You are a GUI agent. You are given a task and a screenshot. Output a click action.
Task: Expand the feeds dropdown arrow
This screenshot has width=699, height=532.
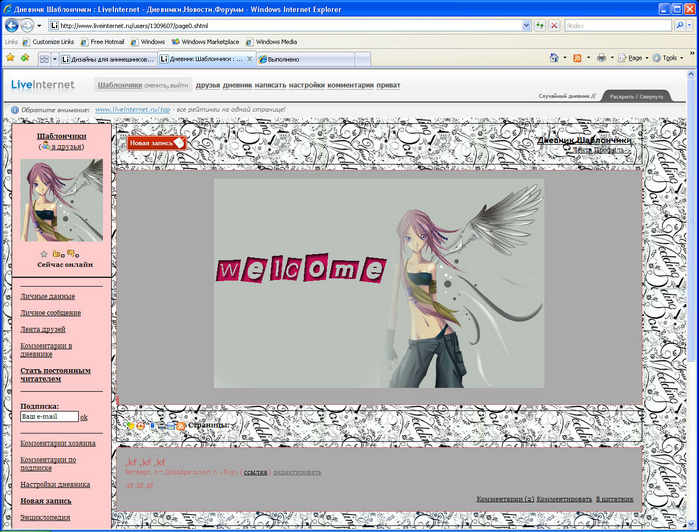tap(588, 58)
